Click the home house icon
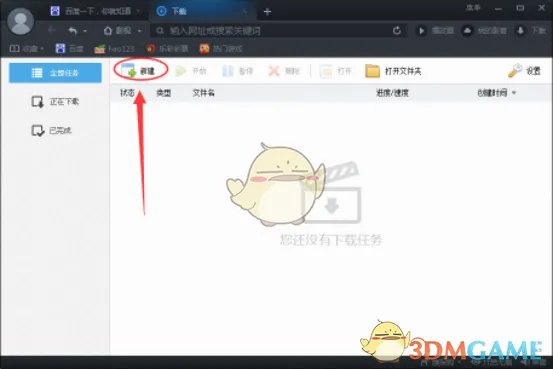 (x=108, y=31)
